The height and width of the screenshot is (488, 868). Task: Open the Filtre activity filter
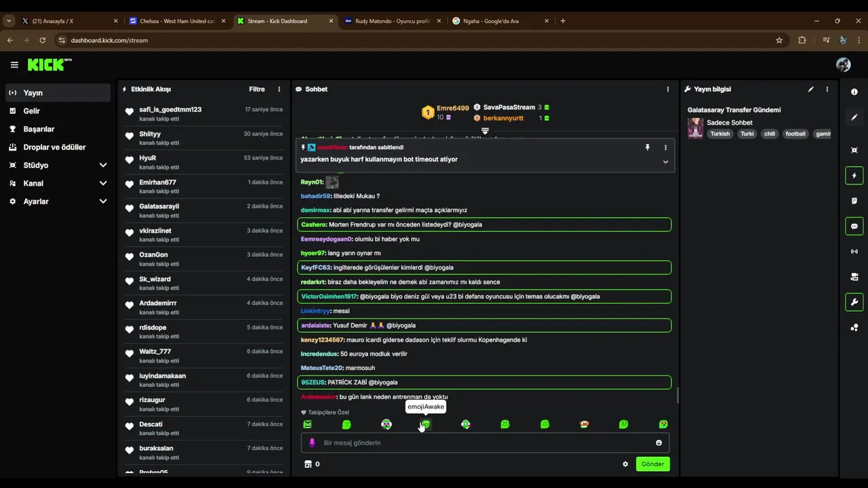point(257,89)
